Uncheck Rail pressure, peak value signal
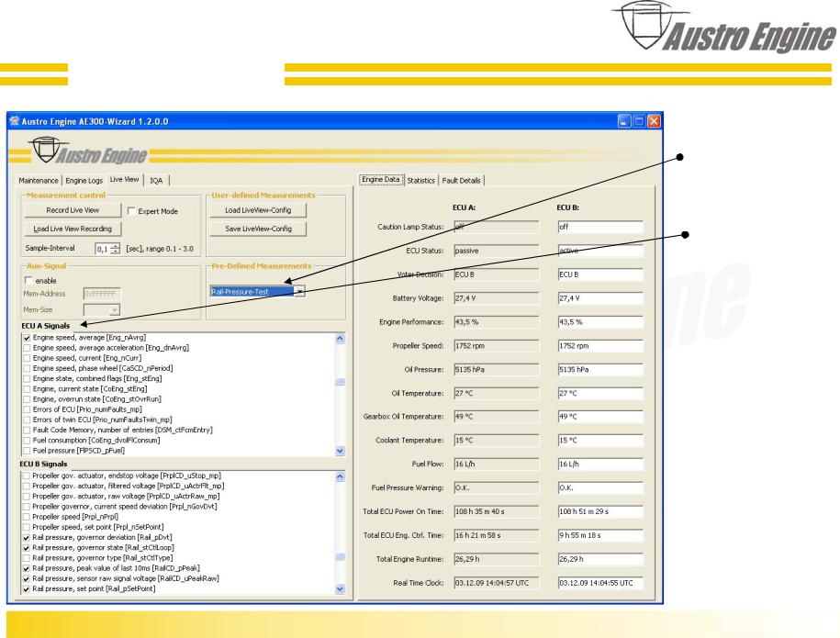The height and width of the screenshot is (638, 840). (27, 568)
